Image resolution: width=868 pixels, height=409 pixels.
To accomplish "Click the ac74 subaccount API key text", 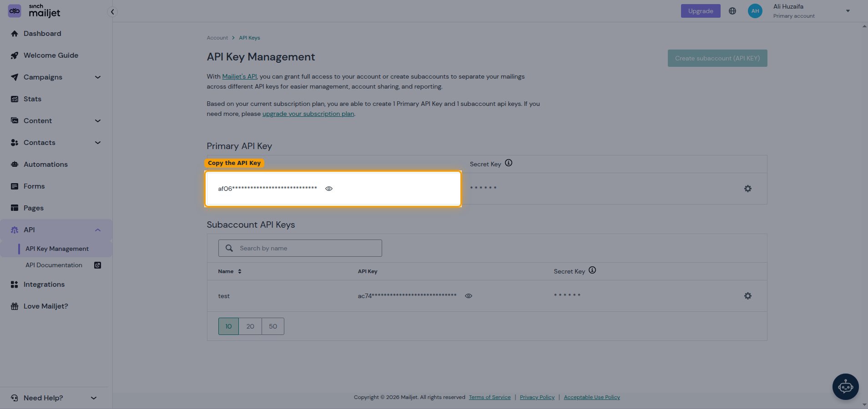I will point(407,296).
